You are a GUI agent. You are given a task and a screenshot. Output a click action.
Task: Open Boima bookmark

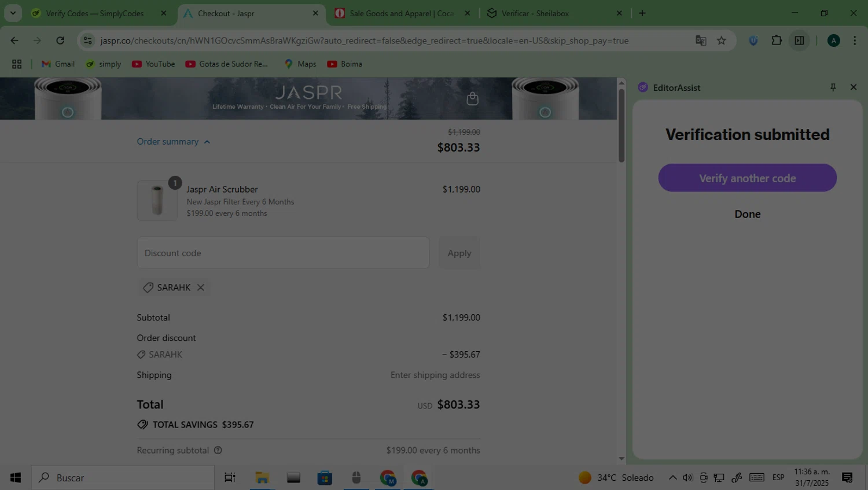[x=345, y=64]
